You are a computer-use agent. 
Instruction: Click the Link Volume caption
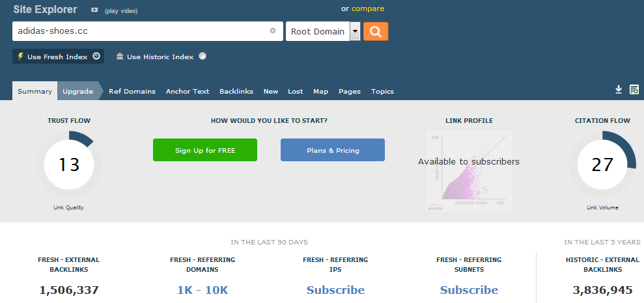coord(602,207)
